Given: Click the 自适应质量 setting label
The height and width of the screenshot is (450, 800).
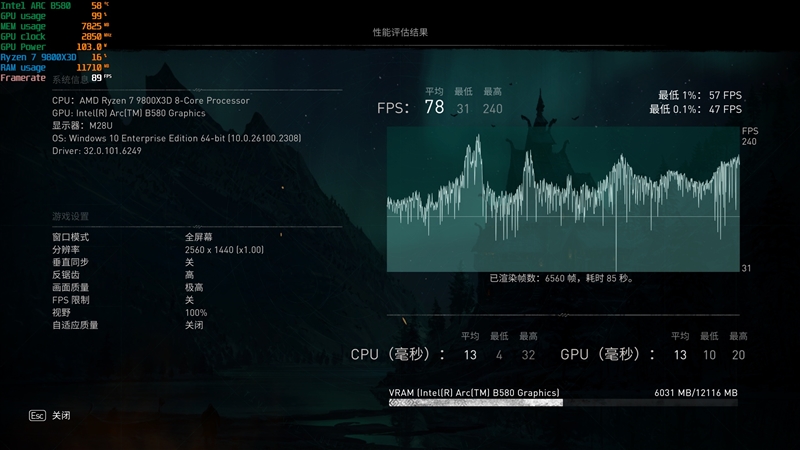Looking at the screenshot, I should click(x=75, y=325).
